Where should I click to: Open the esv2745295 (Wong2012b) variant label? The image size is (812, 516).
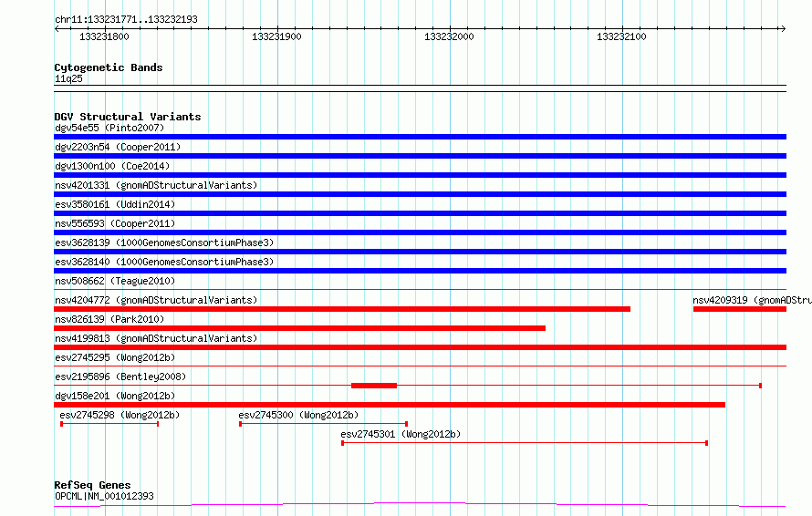tap(115, 357)
